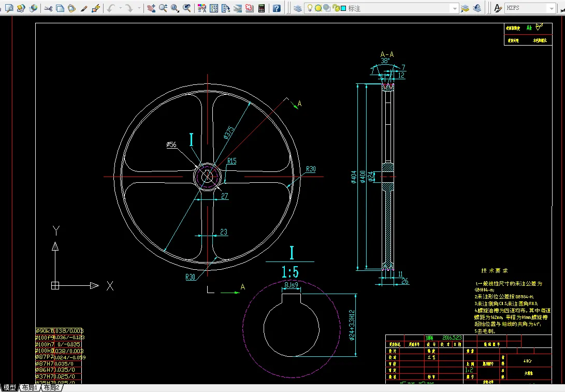Click the Layer Previous icon
The width and height of the screenshot is (565, 392).
coord(477,8)
